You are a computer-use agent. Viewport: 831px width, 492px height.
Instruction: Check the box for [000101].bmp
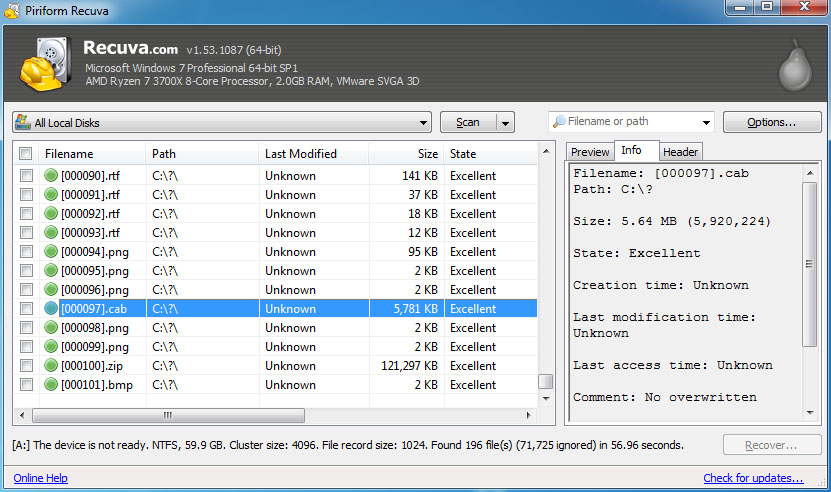tap(26, 384)
